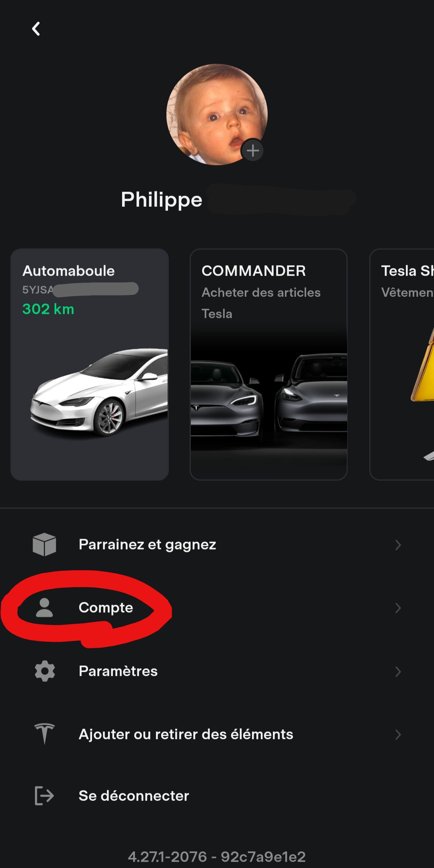Tap the person Compte icon
Image resolution: width=434 pixels, height=868 pixels.
click(x=44, y=607)
